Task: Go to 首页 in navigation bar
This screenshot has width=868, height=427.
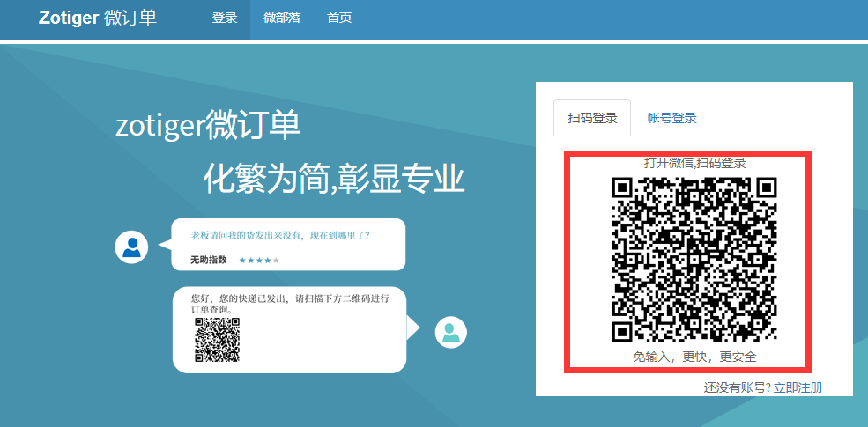Action: [x=339, y=18]
